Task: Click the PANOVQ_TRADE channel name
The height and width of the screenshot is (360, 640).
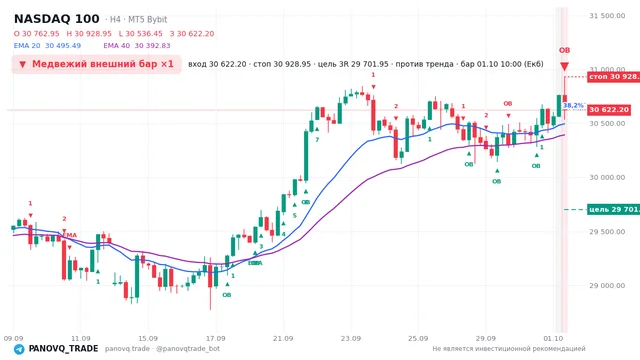Action: tap(63, 349)
